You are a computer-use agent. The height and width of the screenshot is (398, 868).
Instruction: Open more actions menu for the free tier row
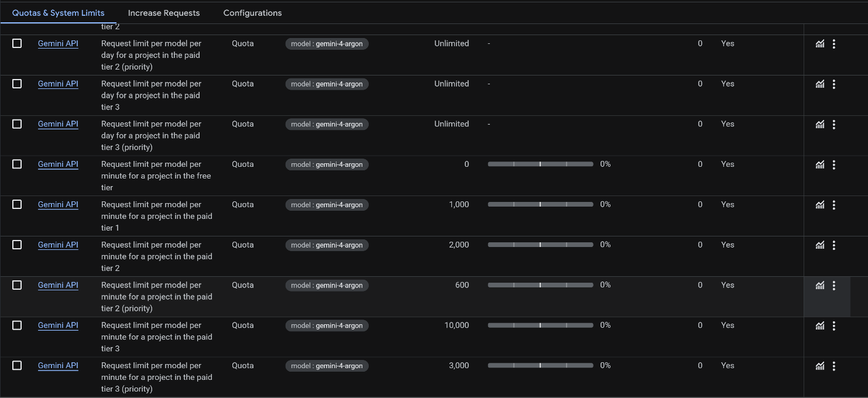click(x=834, y=164)
